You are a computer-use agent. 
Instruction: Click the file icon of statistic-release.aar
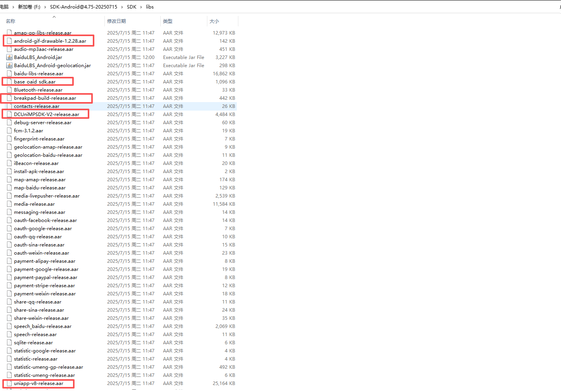[x=9, y=359]
